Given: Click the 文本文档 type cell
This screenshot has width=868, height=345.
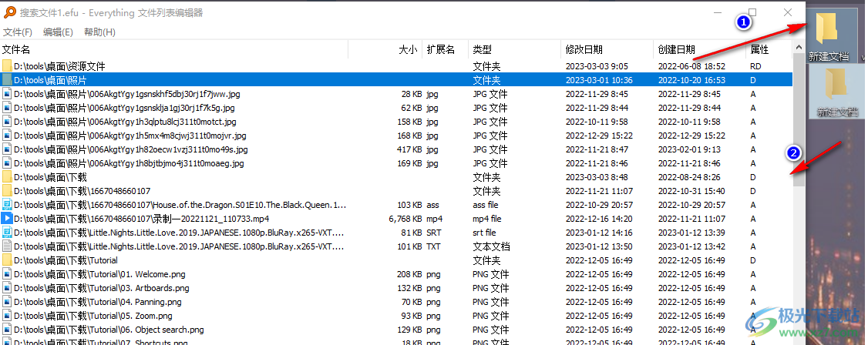Looking at the screenshot, I should click(x=491, y=246).
